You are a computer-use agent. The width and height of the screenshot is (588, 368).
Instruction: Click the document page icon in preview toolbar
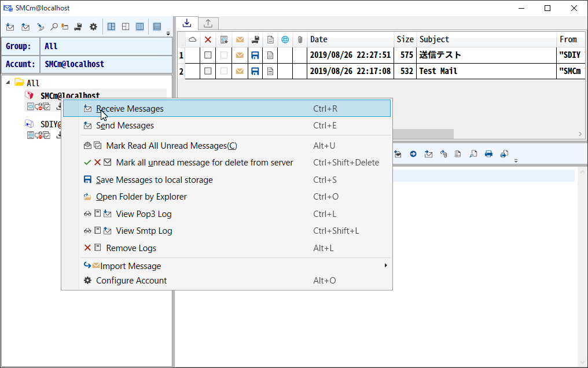(x=458, y=154)
